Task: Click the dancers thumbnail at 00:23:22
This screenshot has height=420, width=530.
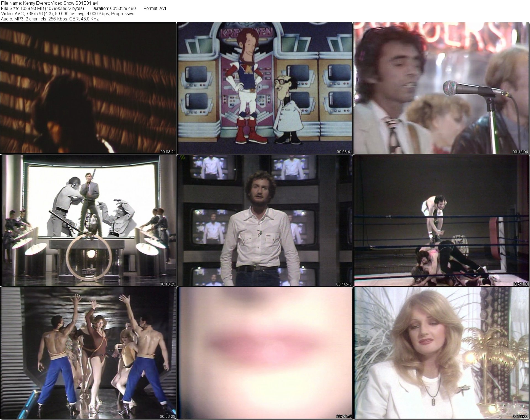Action: (x=88, y=353)
